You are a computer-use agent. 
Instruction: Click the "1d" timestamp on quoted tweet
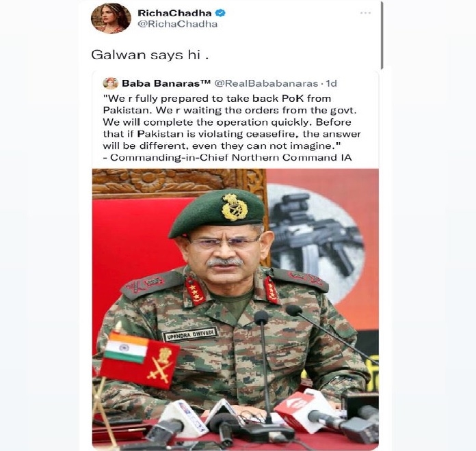[331, 83]
